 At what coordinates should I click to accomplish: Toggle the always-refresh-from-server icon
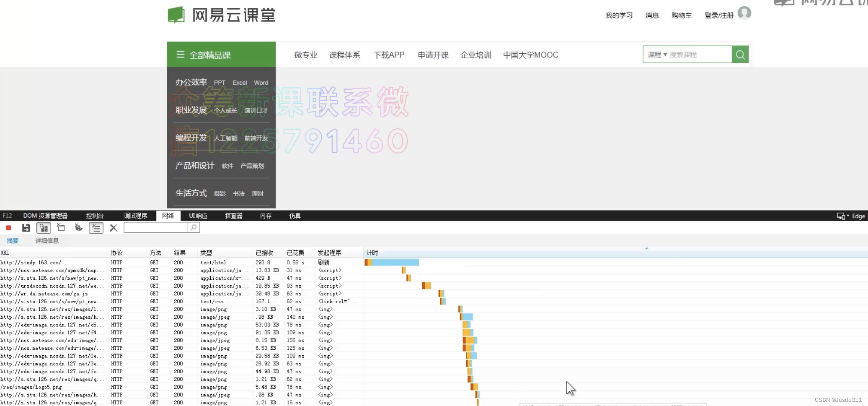pyautogui.click(x=44, y=228)
